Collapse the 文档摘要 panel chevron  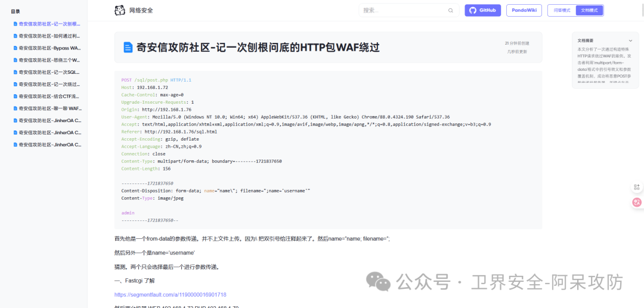tap(630, 41)
